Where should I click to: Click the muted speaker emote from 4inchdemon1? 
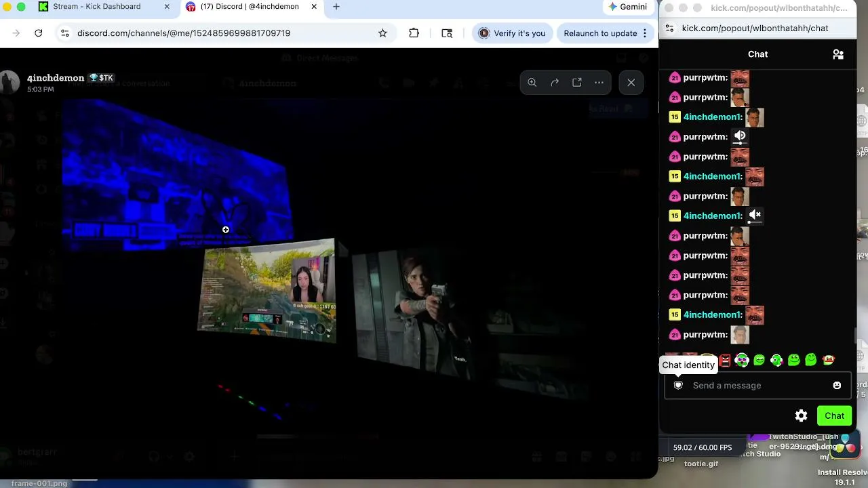(x=755, y=216)
